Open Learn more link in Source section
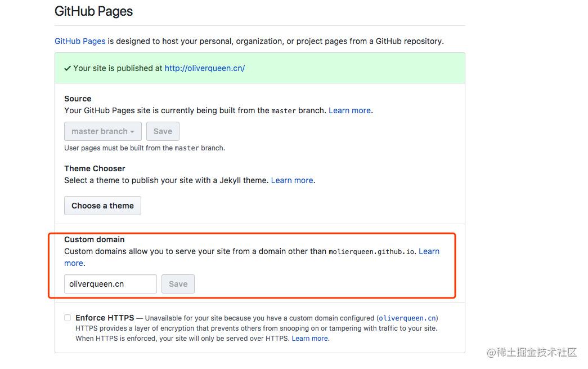This screenshot has height=369, width=588. (x=349, y=110)
